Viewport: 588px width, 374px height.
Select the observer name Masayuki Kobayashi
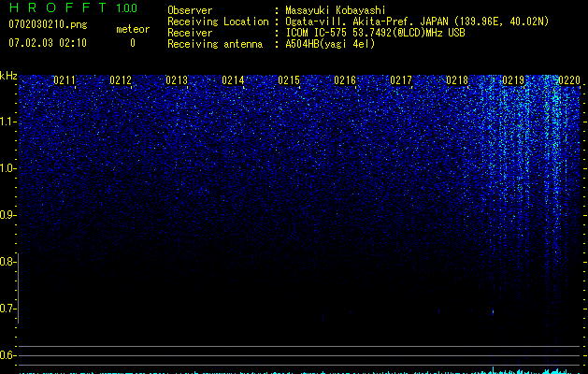336,10
